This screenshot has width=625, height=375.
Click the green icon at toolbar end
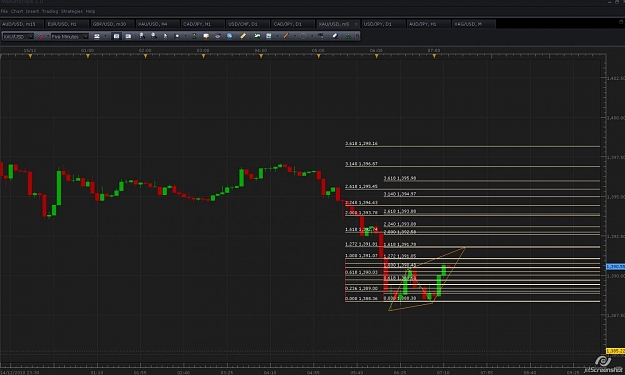pos(349,36)
